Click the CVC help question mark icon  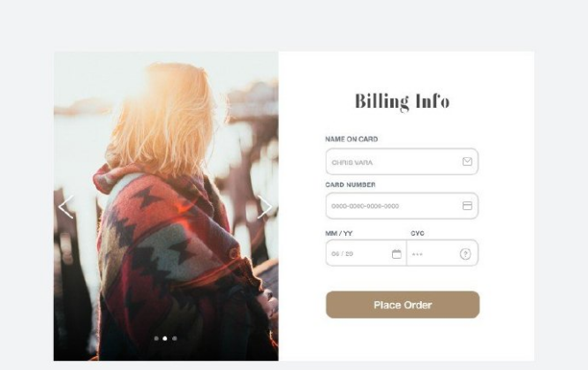465,254
